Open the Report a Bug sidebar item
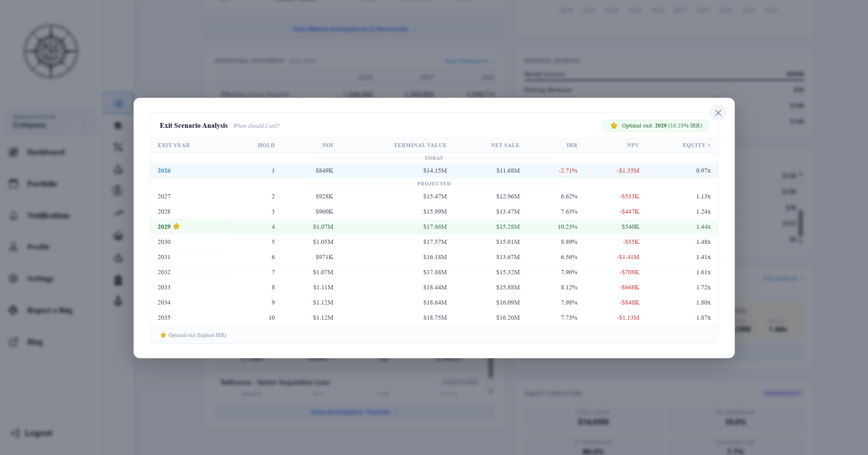868x455 pixels. click(50, 310)
